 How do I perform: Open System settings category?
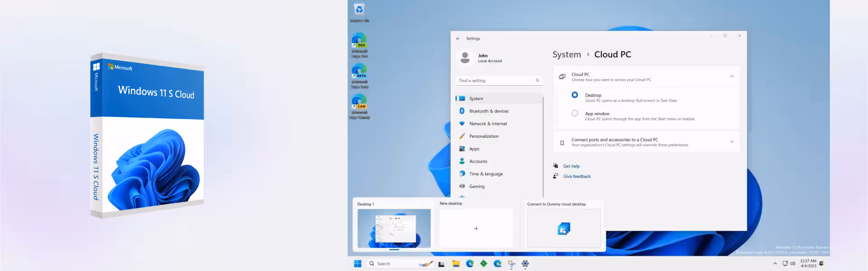point(499,98)
